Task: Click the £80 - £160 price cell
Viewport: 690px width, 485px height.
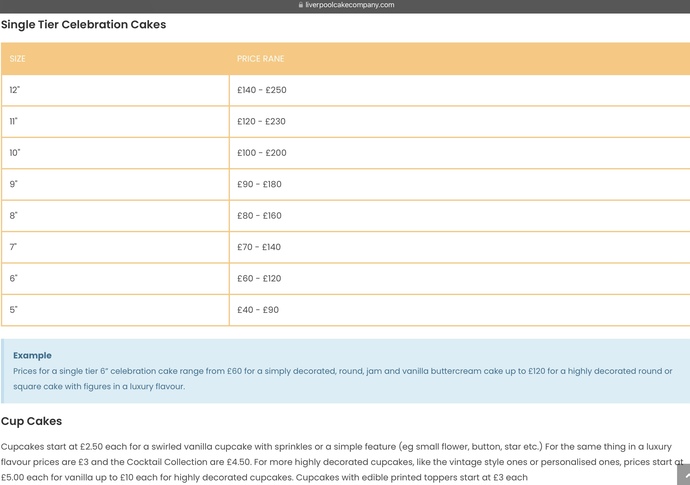Action: tap(459, 216)
